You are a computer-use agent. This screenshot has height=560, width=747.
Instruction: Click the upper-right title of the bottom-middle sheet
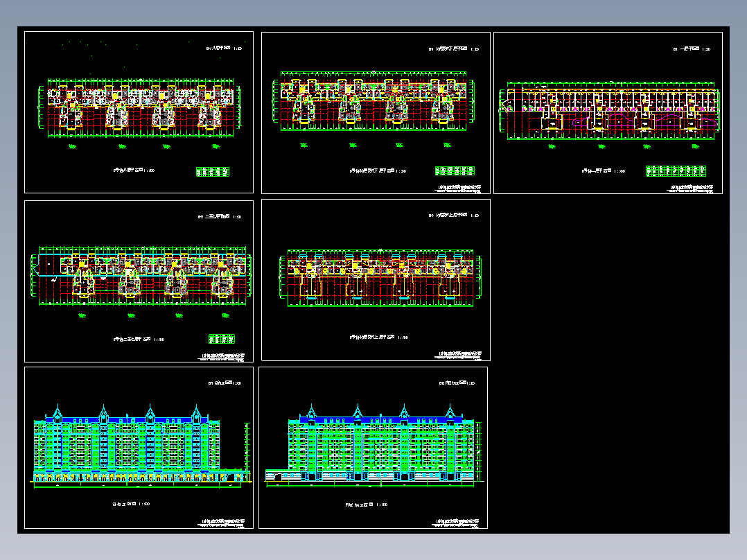(x=457, y=383)
